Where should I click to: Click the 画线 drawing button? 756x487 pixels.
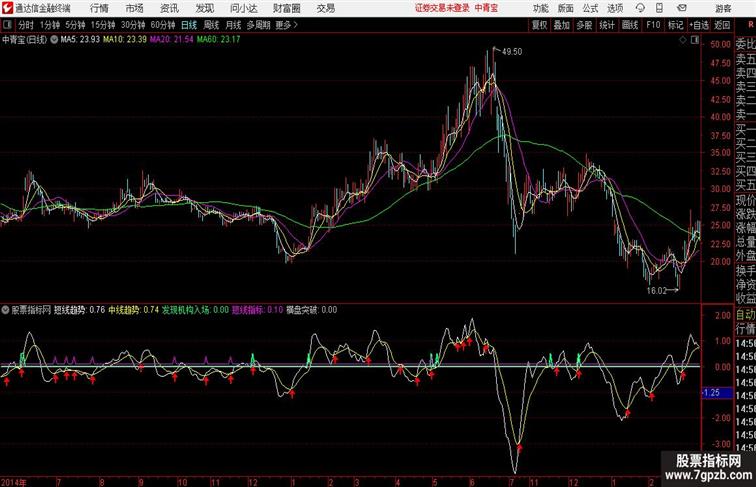click(630, 25)
